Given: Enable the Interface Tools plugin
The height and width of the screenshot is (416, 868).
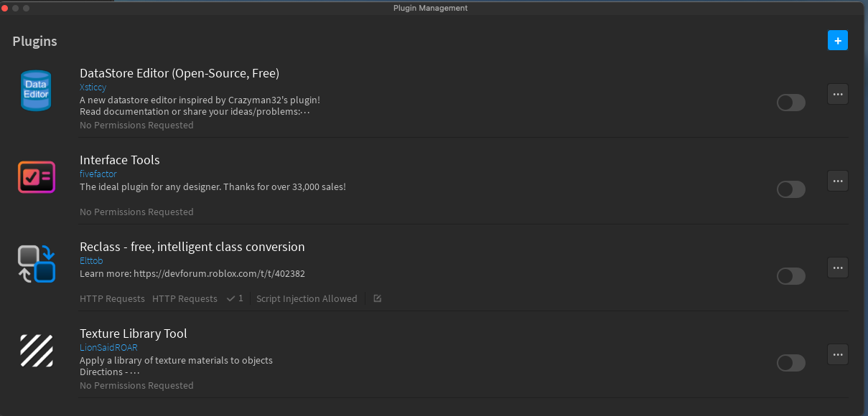Looking at the screenshot, I should (790, 189).
